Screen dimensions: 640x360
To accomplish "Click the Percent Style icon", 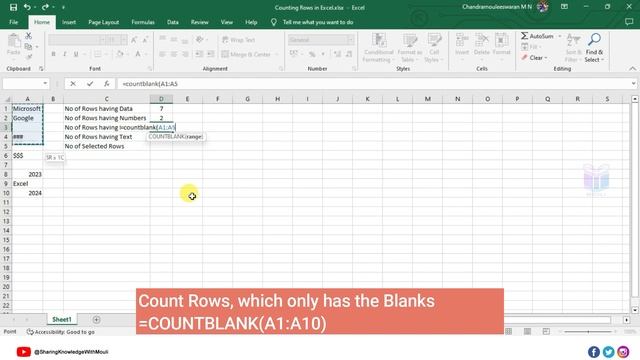I will coord(312,54).
